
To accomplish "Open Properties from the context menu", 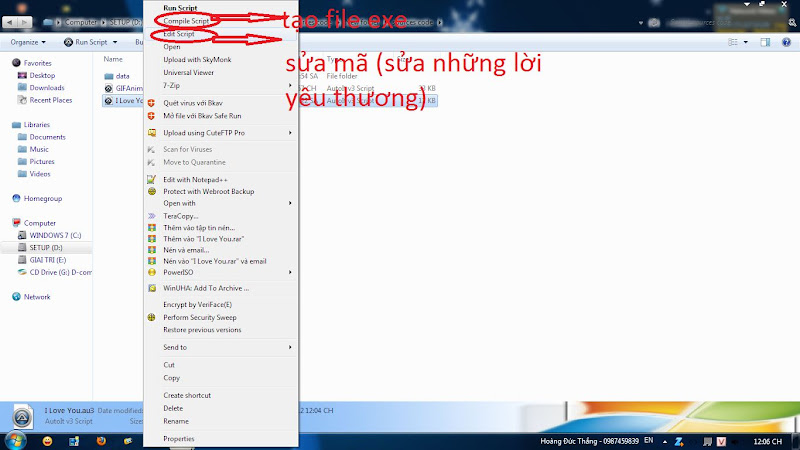I will click(x=179, y=438).
